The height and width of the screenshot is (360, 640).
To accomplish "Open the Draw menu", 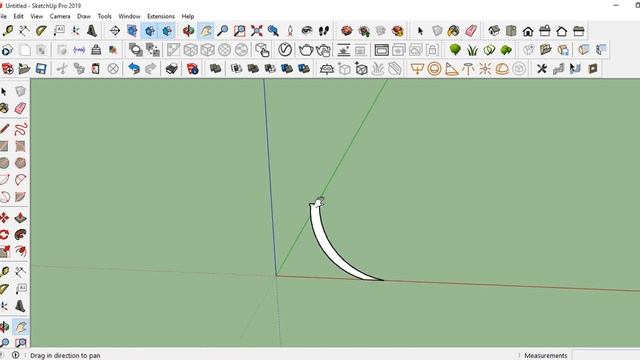I will [x=84, y=16].
